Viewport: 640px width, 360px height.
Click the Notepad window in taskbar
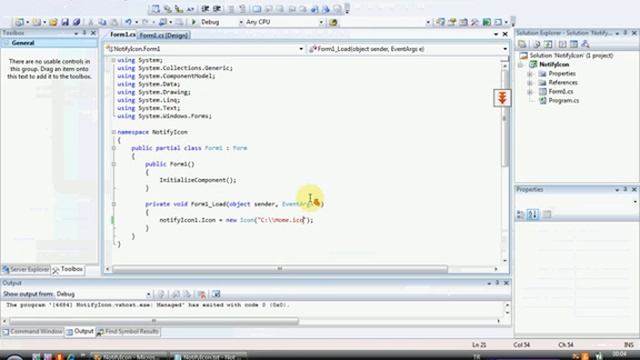click(x=209, y=357)
